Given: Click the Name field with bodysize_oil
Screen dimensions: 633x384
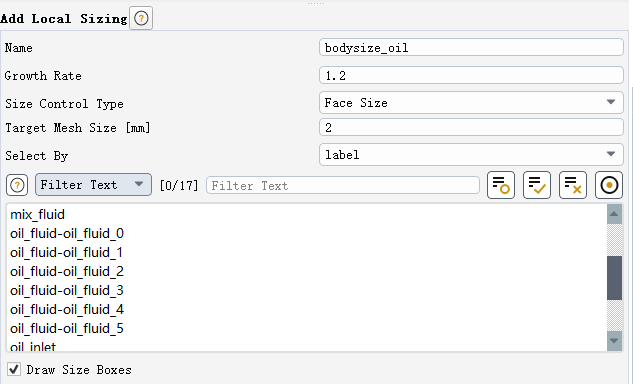Looking at the screenshot, I should point(471,48).
